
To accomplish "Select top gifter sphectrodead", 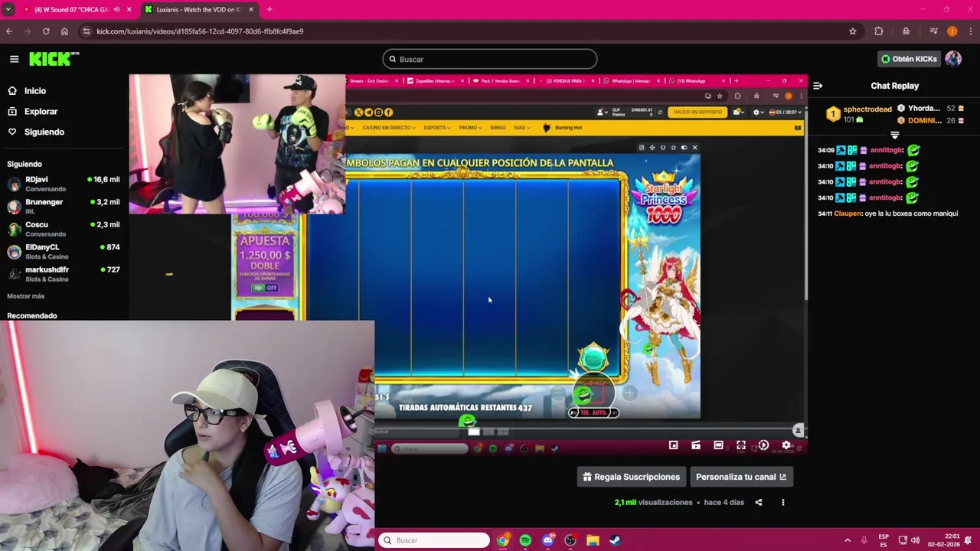I will (857, 114).
